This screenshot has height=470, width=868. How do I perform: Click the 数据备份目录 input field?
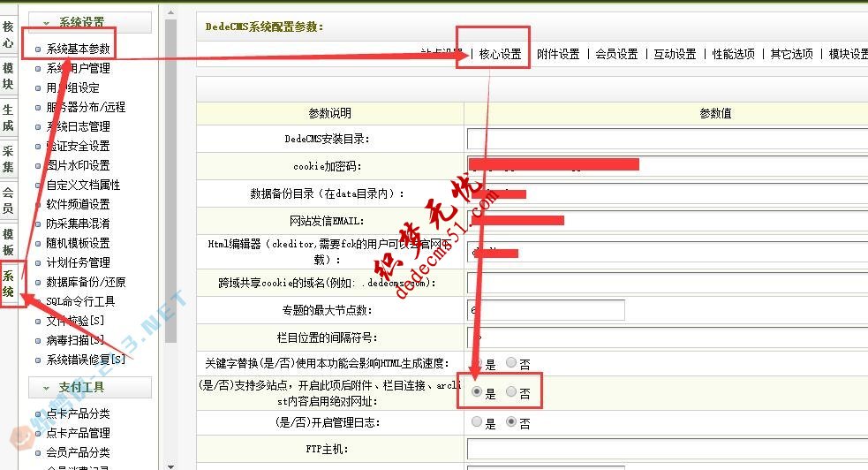click(668, 193)
